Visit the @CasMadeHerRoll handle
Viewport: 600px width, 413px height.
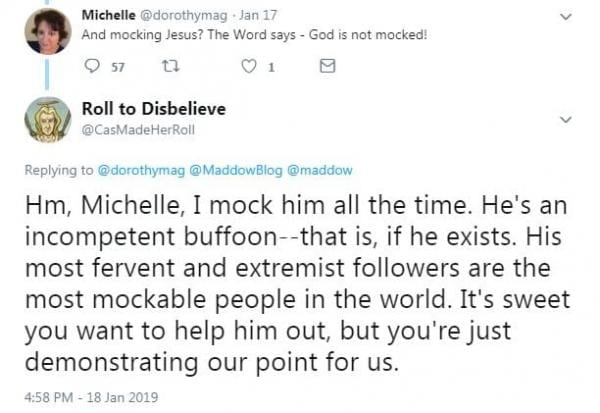[139, 130]
